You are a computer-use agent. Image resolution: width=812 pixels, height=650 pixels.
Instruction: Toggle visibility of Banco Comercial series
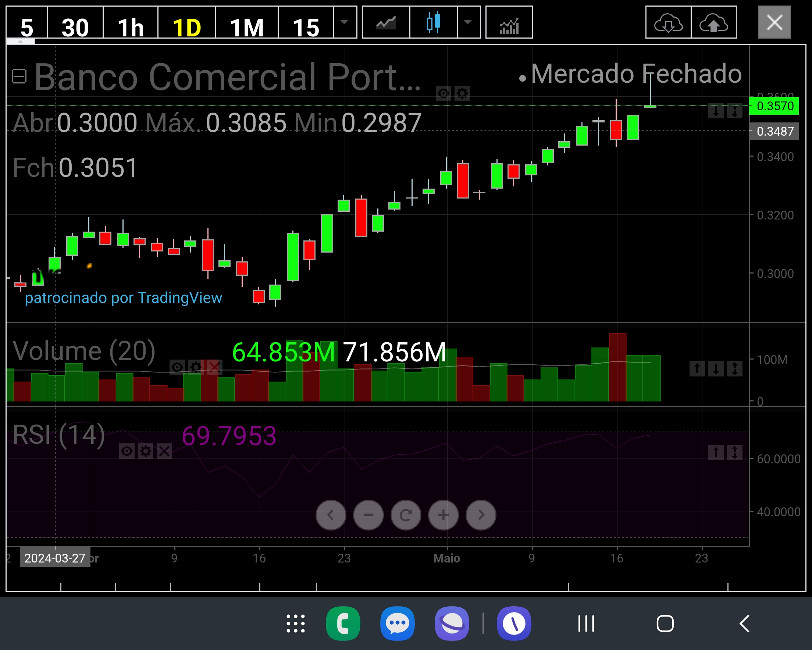(x=443, y=93)
